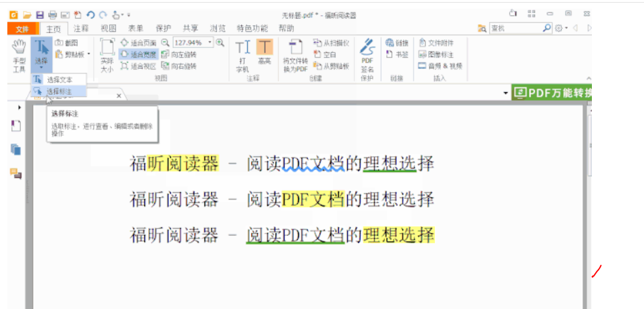
Task: Rotate the view left (向左旋转)
Action: [178, 54]
